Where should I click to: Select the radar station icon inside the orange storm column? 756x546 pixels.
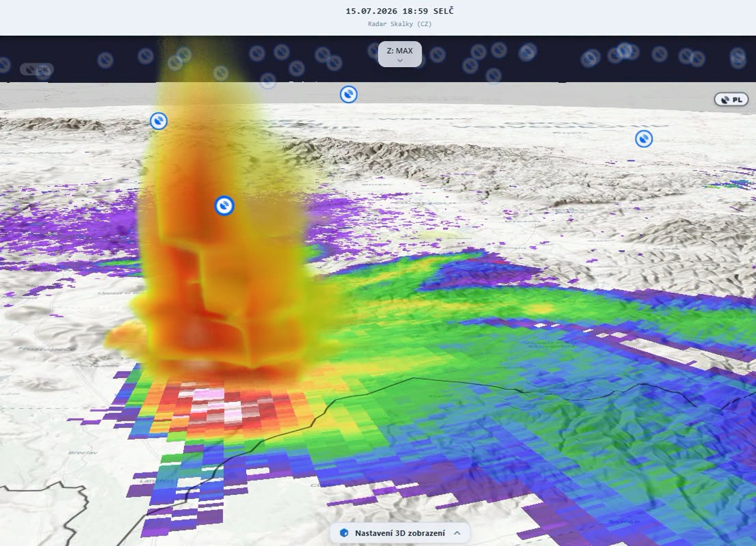[x=224, y=206]
